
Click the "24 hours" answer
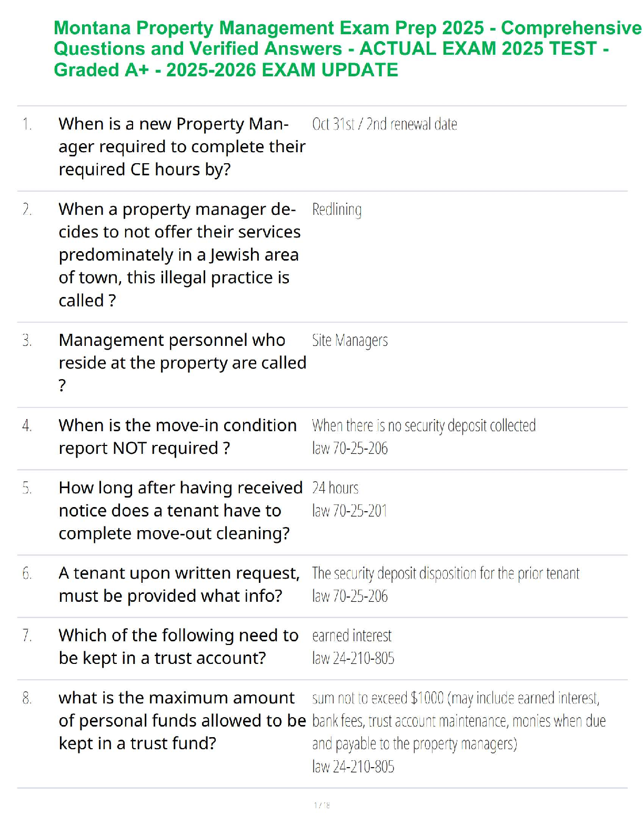tap(335, 488)
